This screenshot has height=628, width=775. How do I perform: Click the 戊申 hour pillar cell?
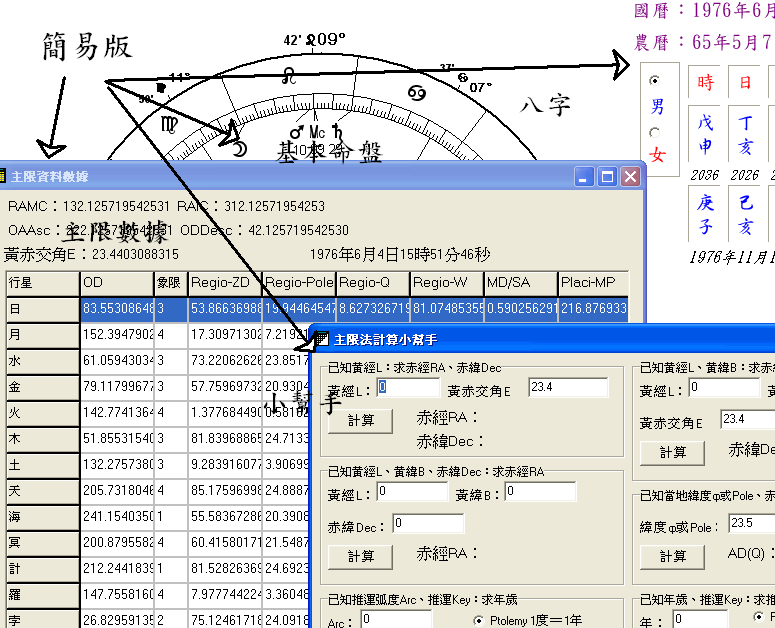click(x=705, y=134)
